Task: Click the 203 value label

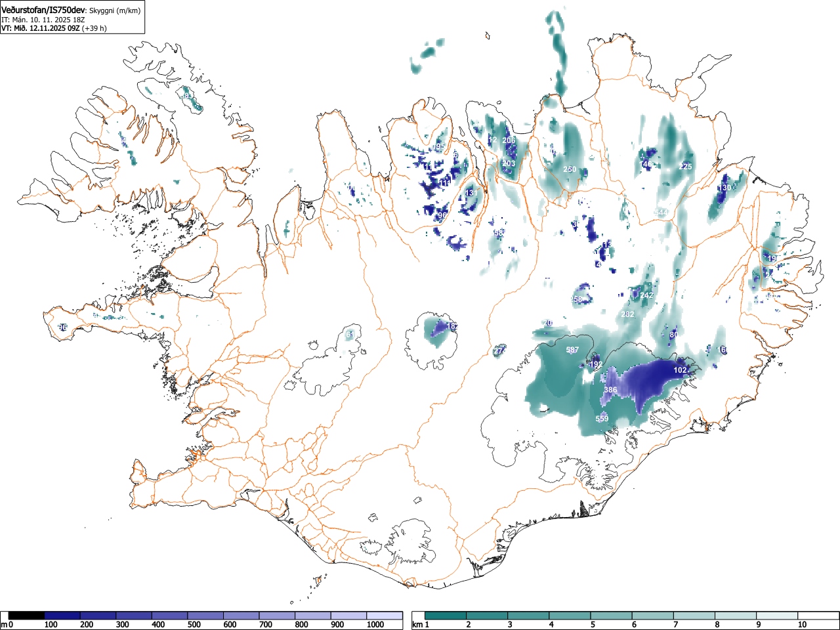Action: pos(509,163)
